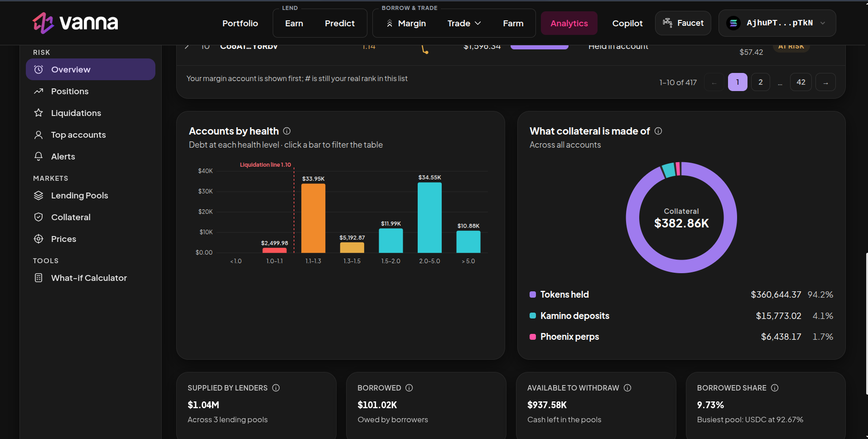Open the Predict page
The width and height of the screenshot is (868, 439).
tap(340, 23)
